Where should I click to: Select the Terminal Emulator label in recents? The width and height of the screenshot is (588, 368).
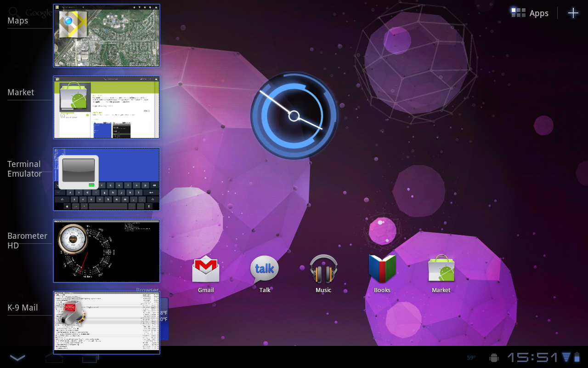[x=24, y=169]
